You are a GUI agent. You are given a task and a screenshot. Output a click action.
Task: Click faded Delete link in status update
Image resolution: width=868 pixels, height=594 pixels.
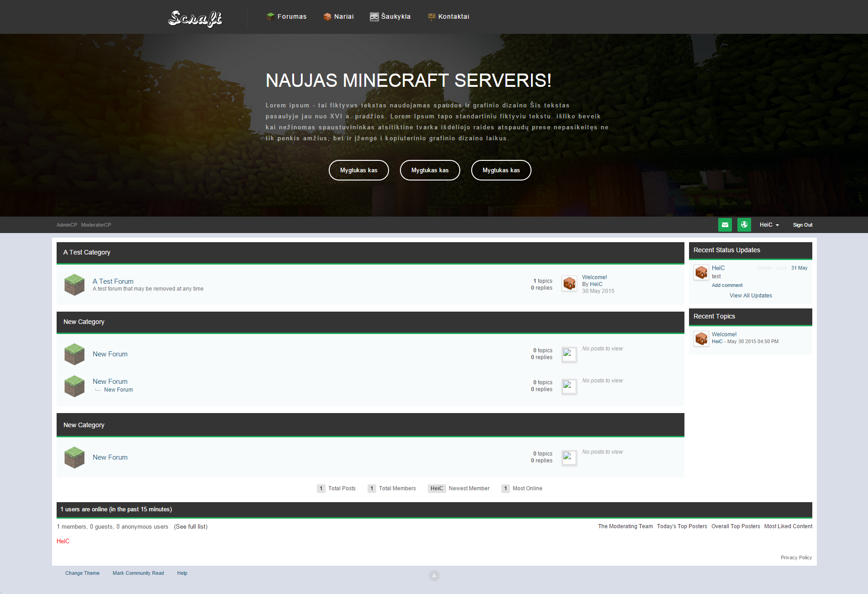764,268
